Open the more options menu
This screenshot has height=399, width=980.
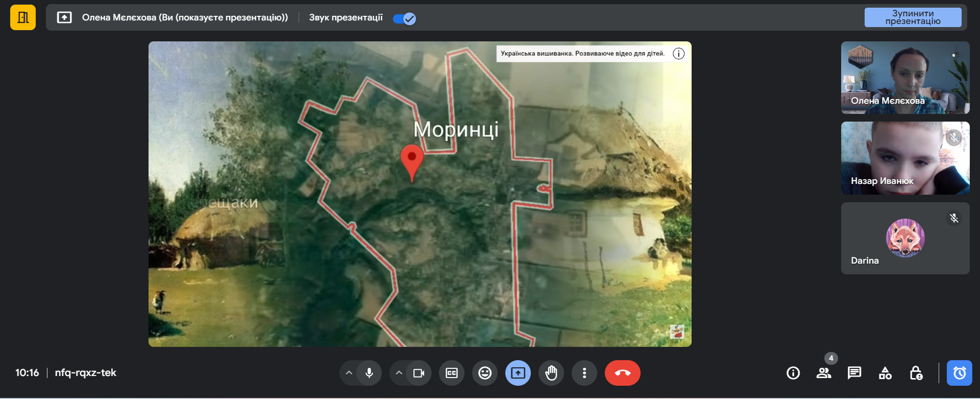[584, 373]
